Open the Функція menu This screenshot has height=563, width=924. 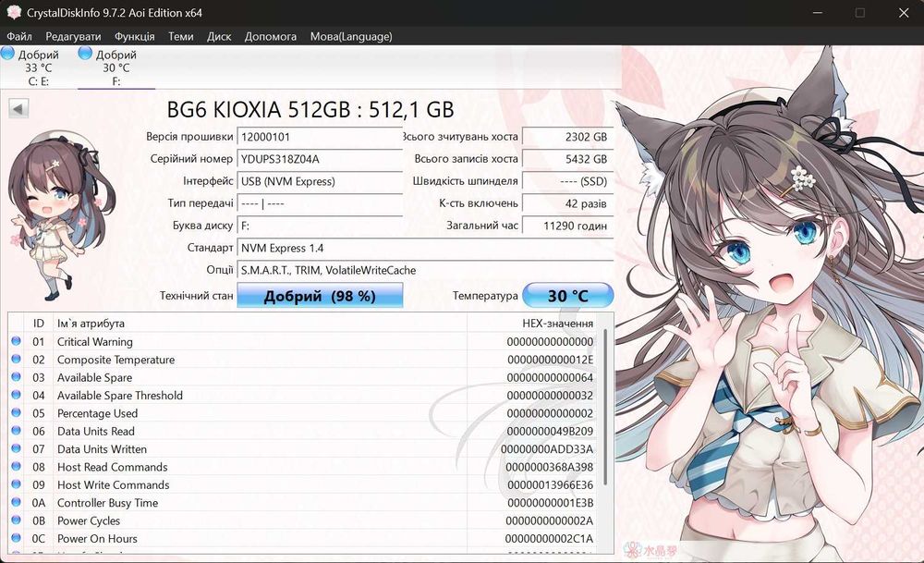tap(134, 37)
